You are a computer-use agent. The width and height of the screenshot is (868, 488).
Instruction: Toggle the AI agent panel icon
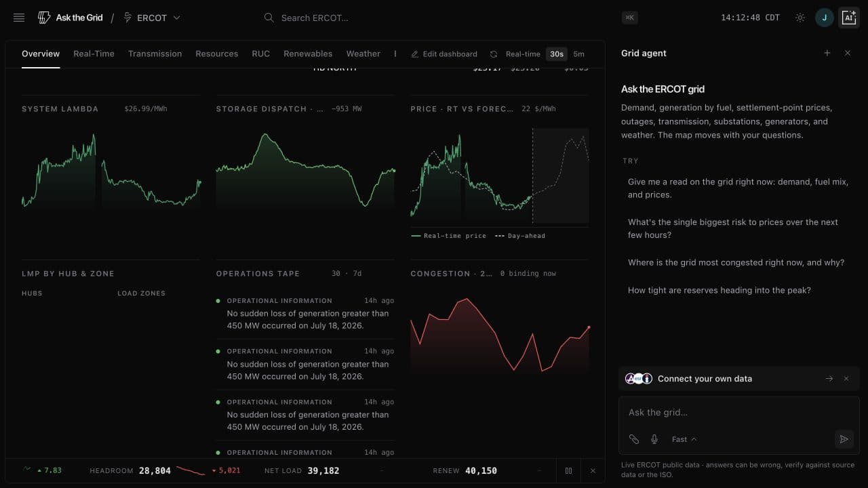tap(849, 18)
